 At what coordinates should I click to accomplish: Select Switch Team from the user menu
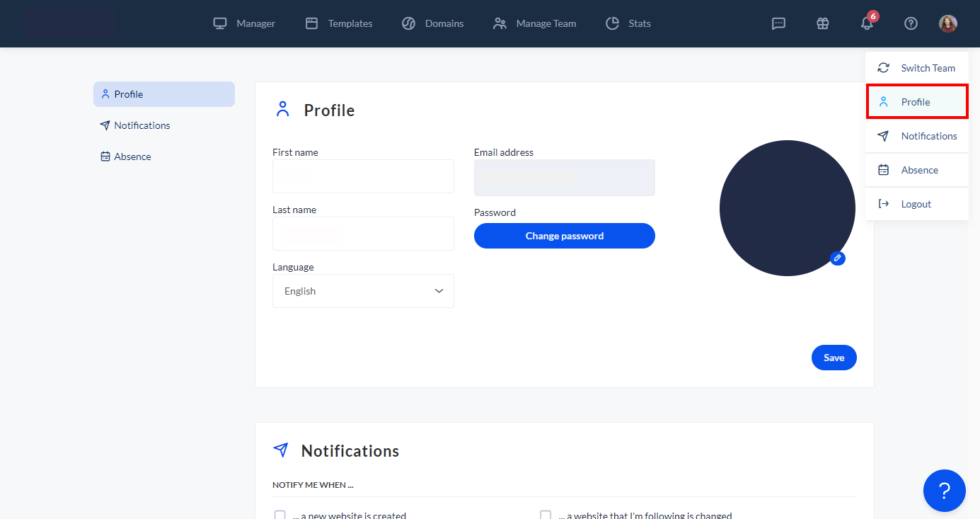tap(917, 68)
